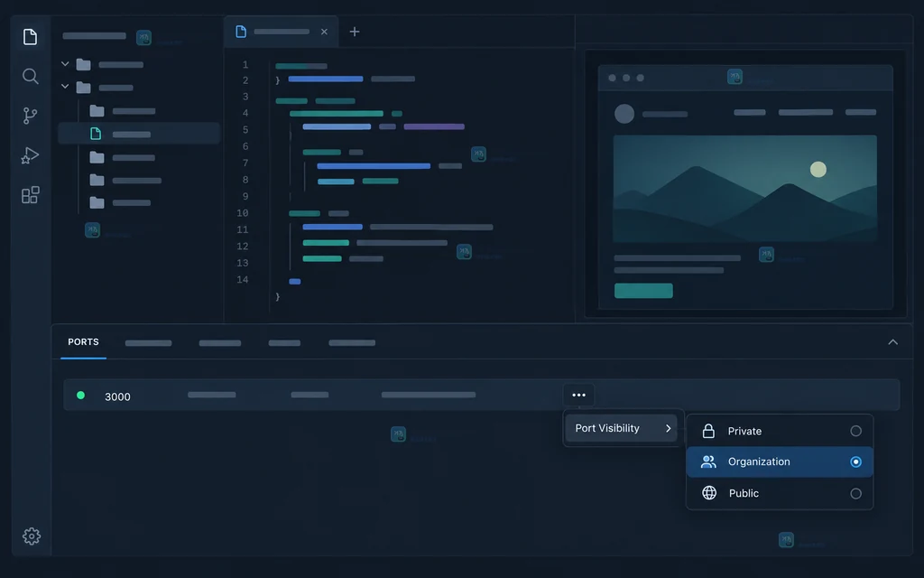Image resolution: width=924 pixels, height=578 pixels.
Task: Click the plus icon to add new tab
Action: coord(354,32)
